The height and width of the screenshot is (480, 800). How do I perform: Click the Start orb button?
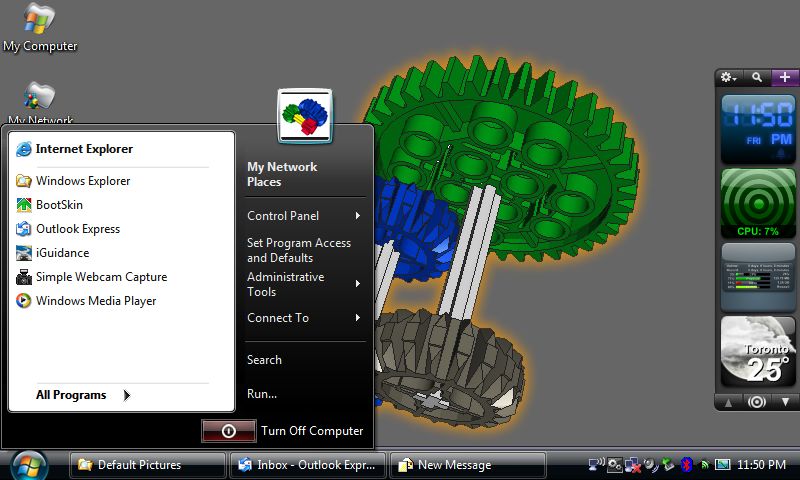tap(30, 466)
